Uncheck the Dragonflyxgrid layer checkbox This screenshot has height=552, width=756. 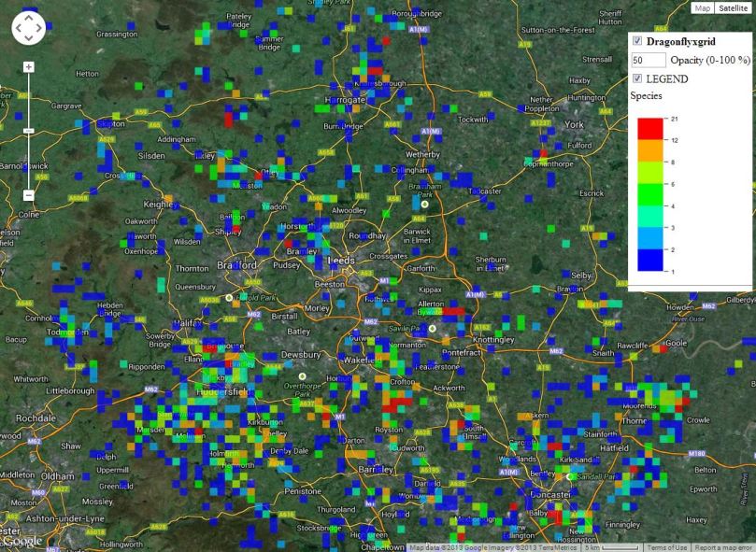(637, 41)
